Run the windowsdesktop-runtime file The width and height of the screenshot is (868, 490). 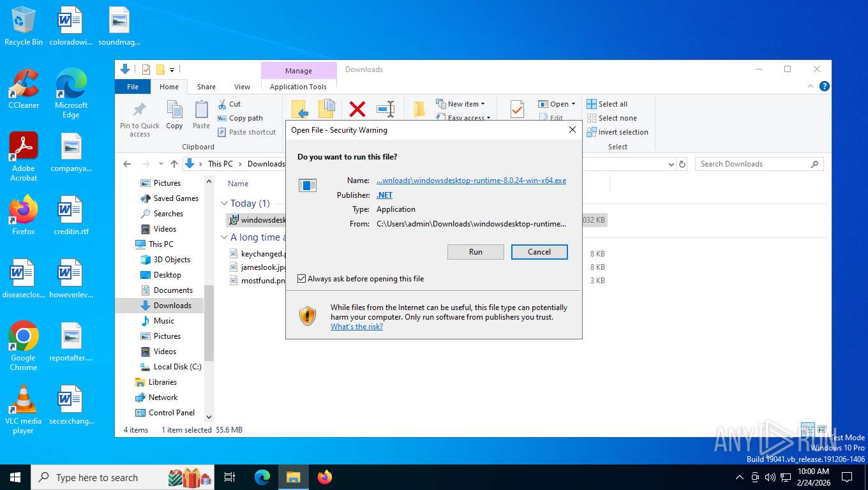pyautogui.click(x=475, y=252)
